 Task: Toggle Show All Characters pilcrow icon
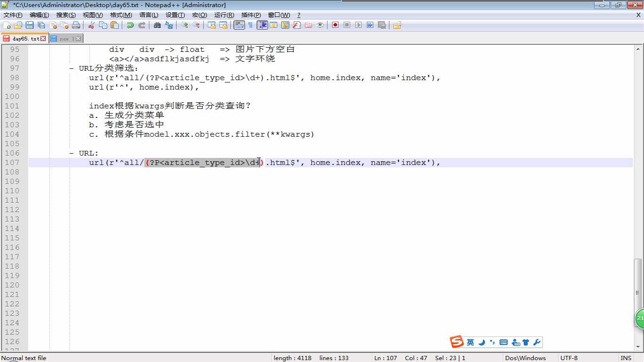(250, 25)
